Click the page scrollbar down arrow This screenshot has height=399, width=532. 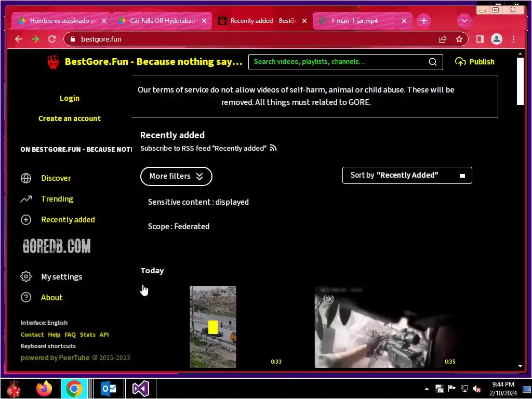pos(520,366)
